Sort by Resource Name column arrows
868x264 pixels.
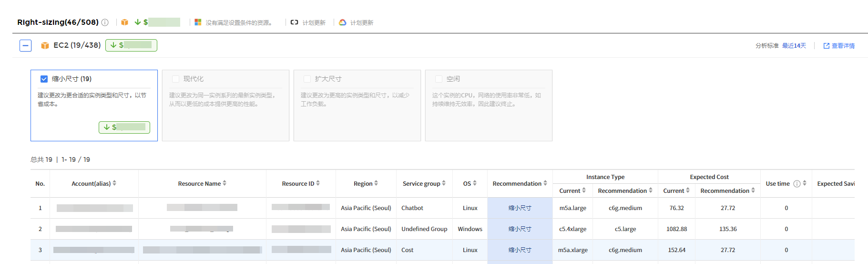225,183
